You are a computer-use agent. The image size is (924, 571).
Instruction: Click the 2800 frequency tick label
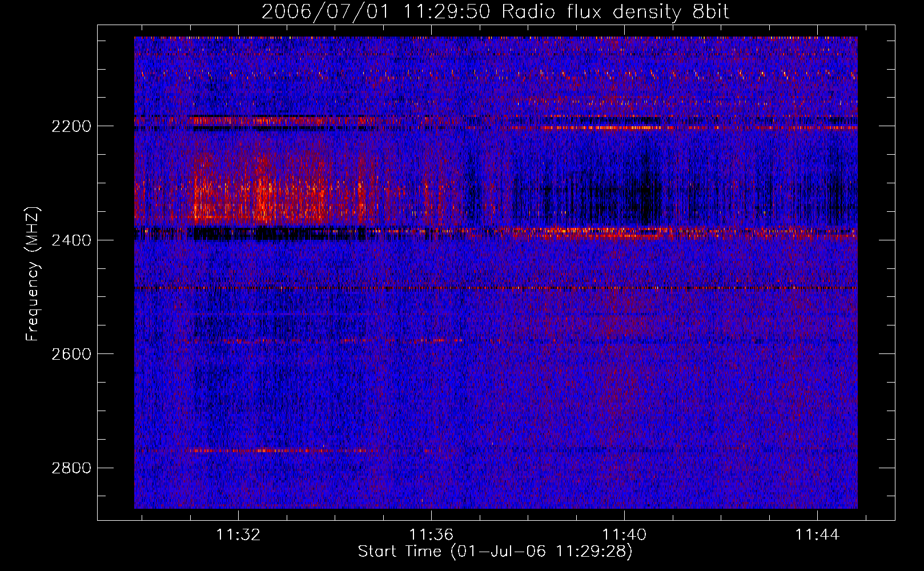71,468
